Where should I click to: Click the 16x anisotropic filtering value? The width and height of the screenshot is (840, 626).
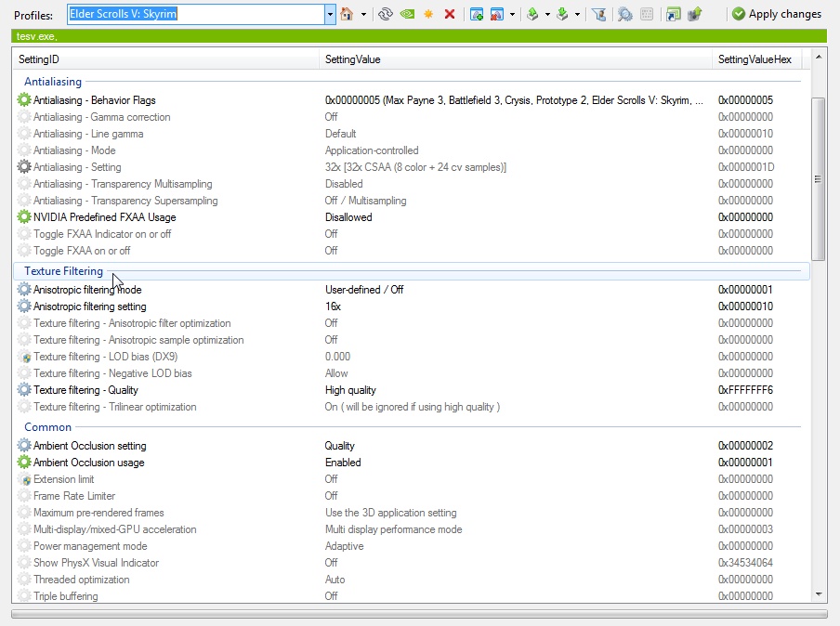click(333, 306)
